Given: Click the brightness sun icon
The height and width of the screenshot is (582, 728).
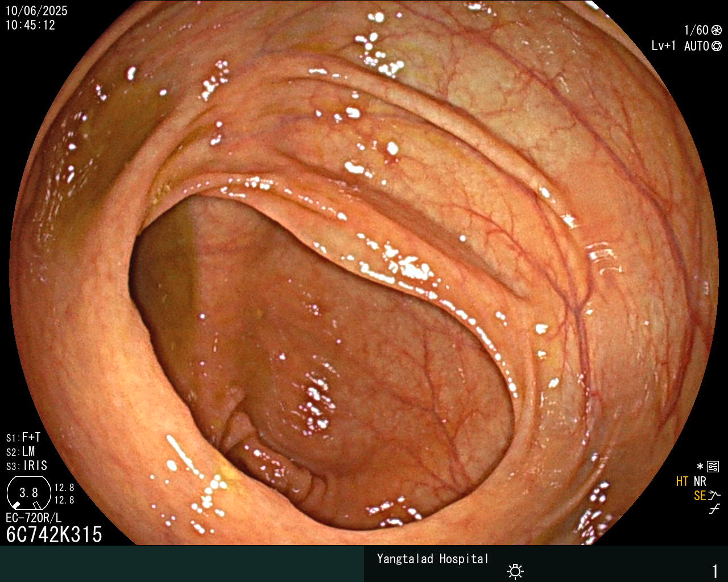Looking at the screenshot, I should pyautogui.click(x=515, y=571).
